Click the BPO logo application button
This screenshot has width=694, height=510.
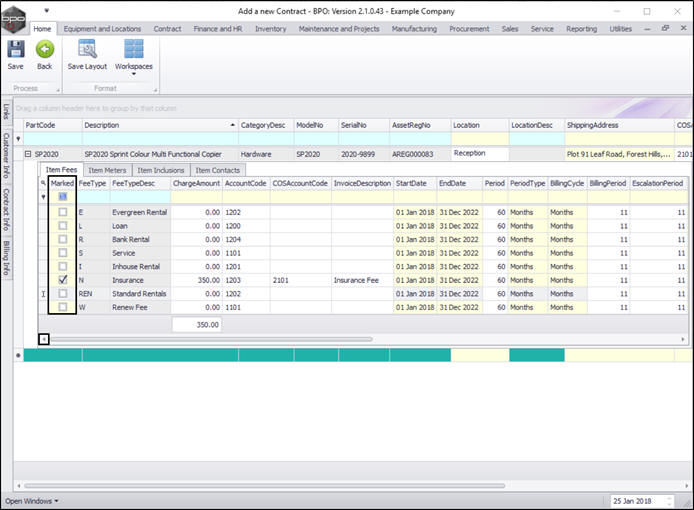tap(13, 19)
